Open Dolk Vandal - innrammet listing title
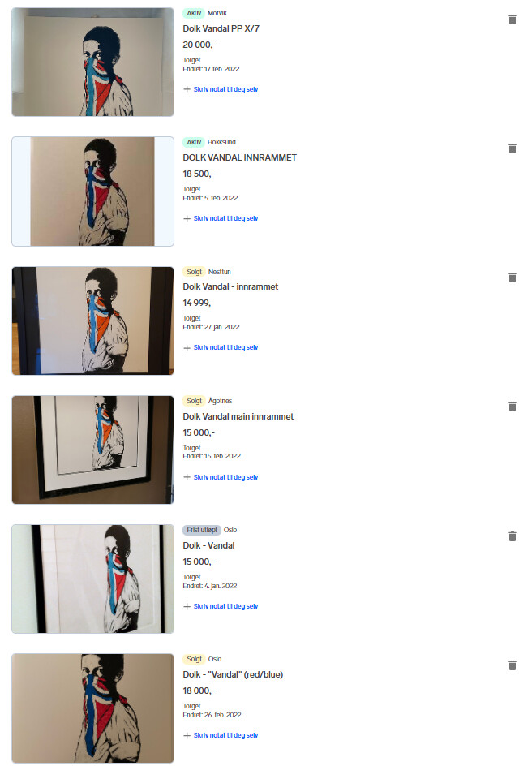 [230, 286]
